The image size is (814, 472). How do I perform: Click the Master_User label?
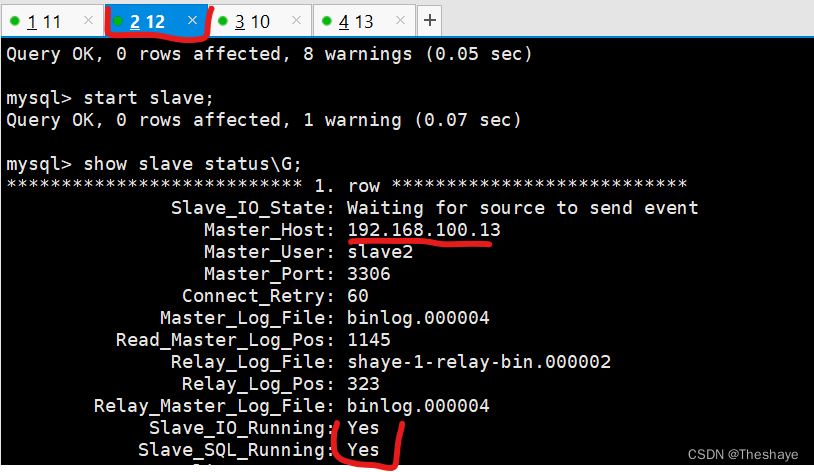(269, 252)
